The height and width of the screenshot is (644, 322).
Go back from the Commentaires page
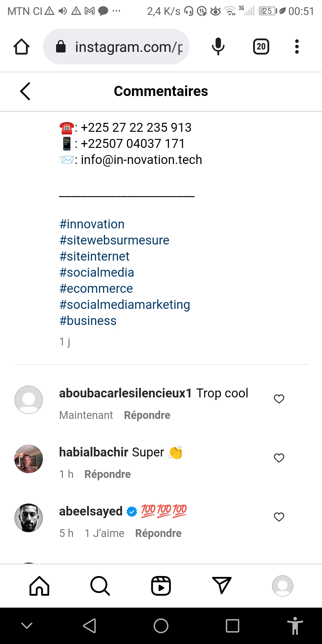pos(25,91)
